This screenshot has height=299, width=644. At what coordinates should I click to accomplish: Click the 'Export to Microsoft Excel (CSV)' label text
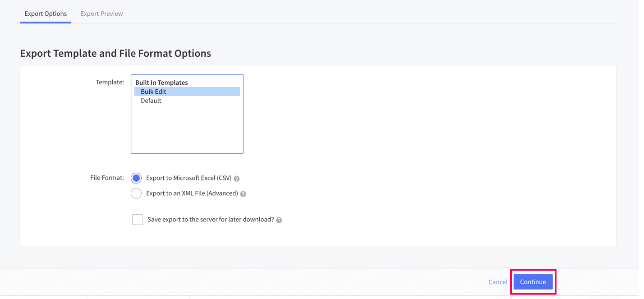click(x=189, y=178)
